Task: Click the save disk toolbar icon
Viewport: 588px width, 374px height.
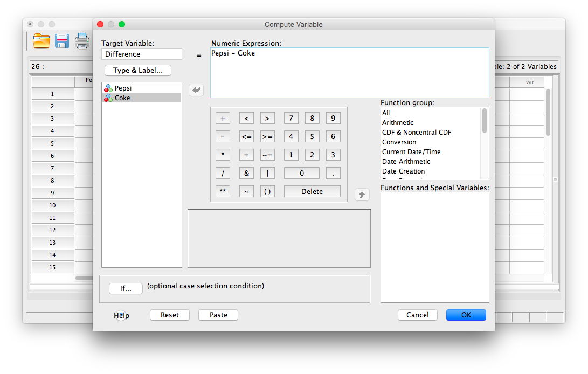Action: [x=62, y=41]
